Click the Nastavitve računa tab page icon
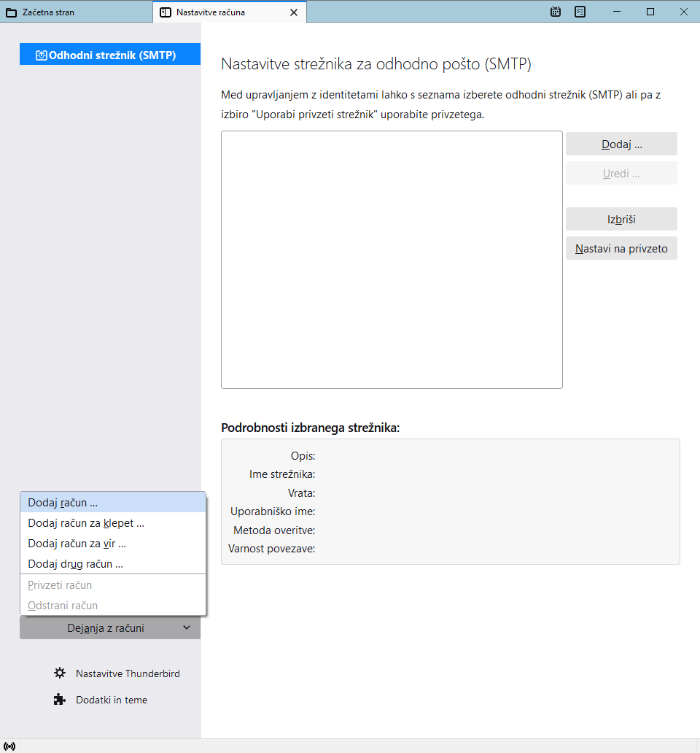 click(x=166, y=12)
